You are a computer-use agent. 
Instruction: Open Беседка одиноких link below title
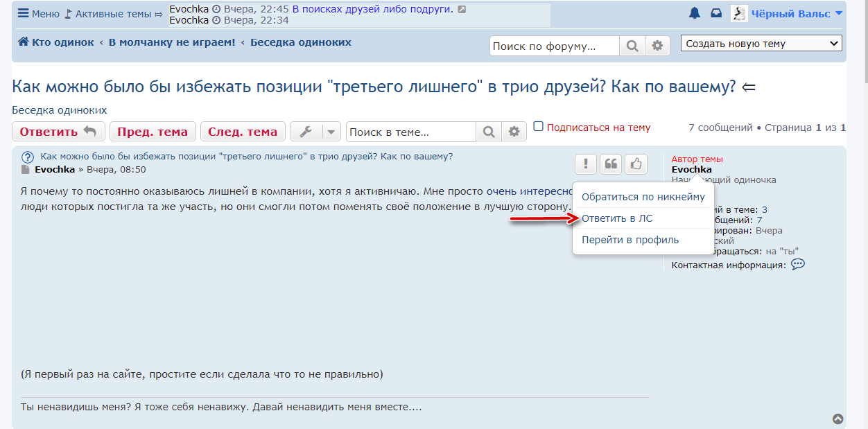pyautogui.click(x=60, y=110)
